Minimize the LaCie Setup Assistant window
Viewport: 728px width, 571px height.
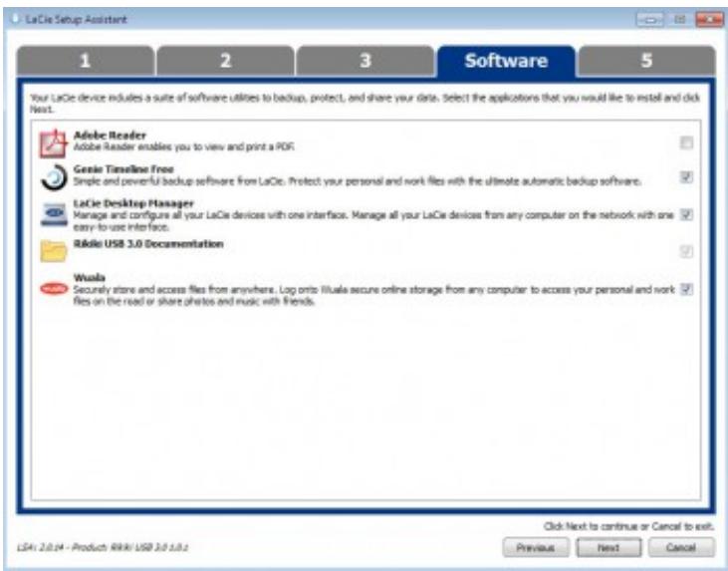click(650, 20)
